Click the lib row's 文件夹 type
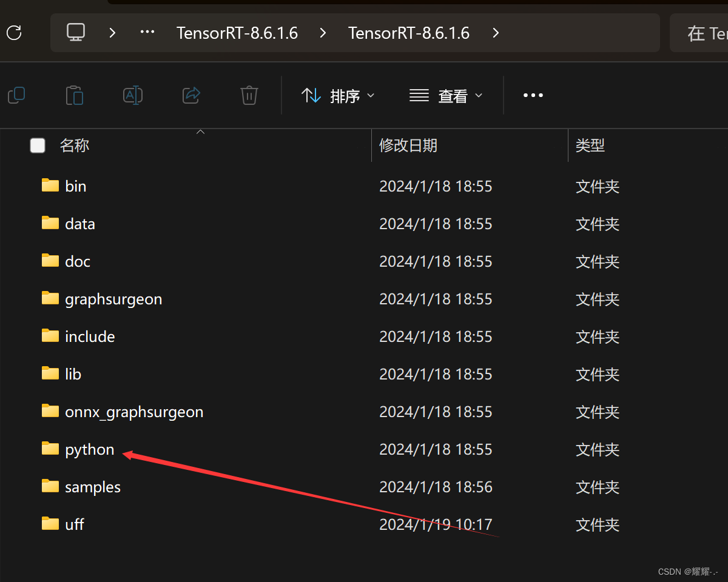728x582 pixels. pyautogui.click(x=598, y=374)
